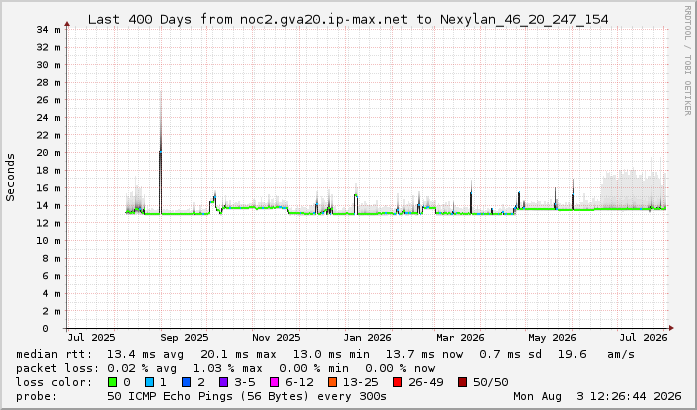The height and width of the screenshot is (410, 697).
Task: Click the dark blue loss swatch for 2
Action: (x=186, y=382)
